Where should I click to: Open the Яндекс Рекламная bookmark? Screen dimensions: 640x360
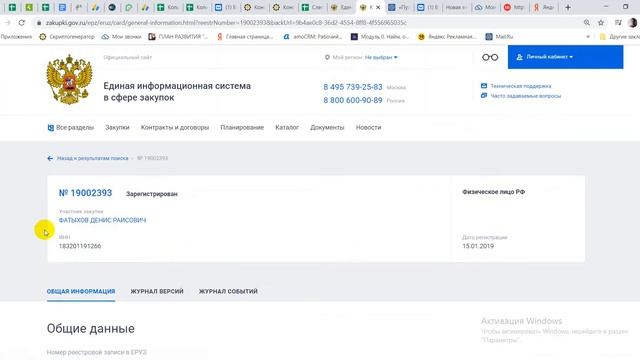click(x=447, y=37)
